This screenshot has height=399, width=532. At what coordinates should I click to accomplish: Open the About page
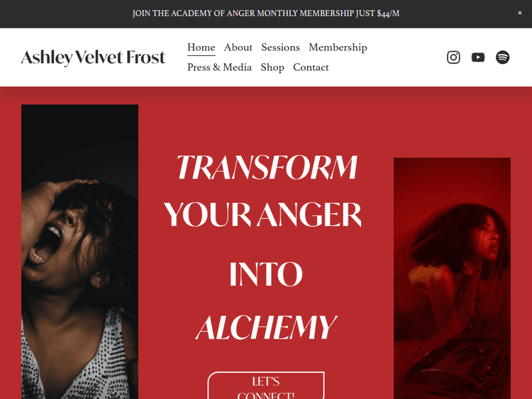[x=238, y=47]
